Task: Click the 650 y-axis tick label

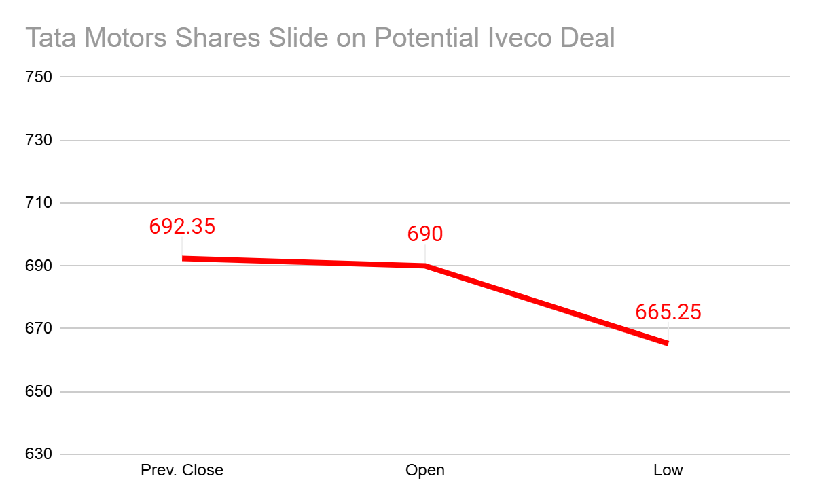Action: [x=39, y=392]
